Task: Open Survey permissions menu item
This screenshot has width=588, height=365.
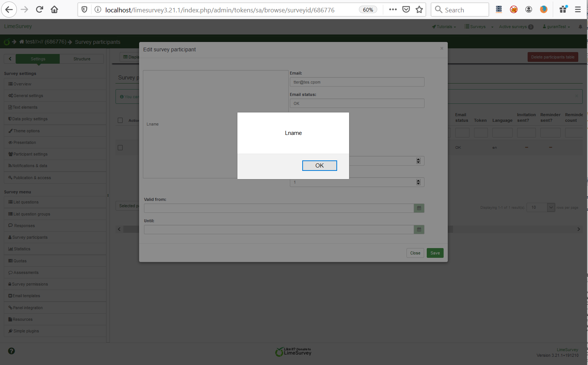Action: point(55,284)
